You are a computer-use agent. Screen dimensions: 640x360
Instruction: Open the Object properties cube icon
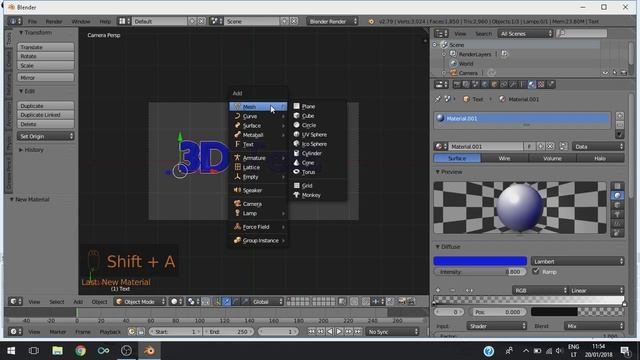pyautogui.click(x=494, y=84)
